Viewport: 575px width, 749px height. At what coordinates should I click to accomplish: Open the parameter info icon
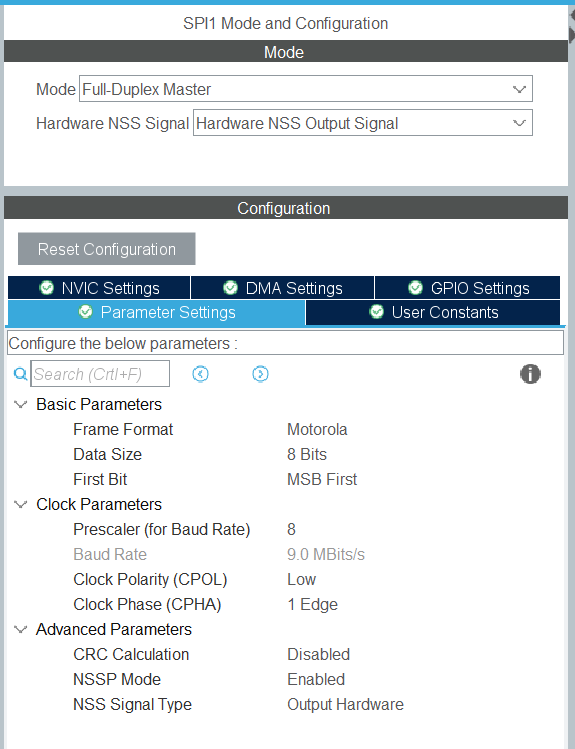(x=530, y=374)
